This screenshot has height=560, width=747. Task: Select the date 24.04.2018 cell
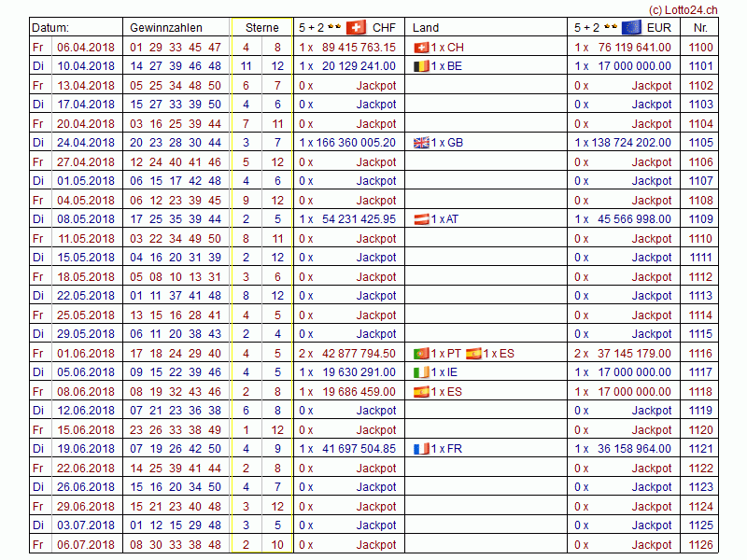coord(86,143)
